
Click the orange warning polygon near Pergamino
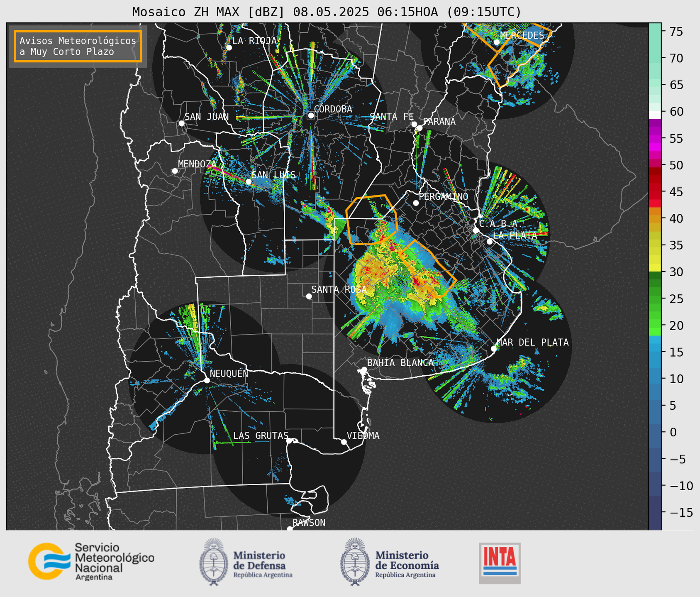click(372, 220)
